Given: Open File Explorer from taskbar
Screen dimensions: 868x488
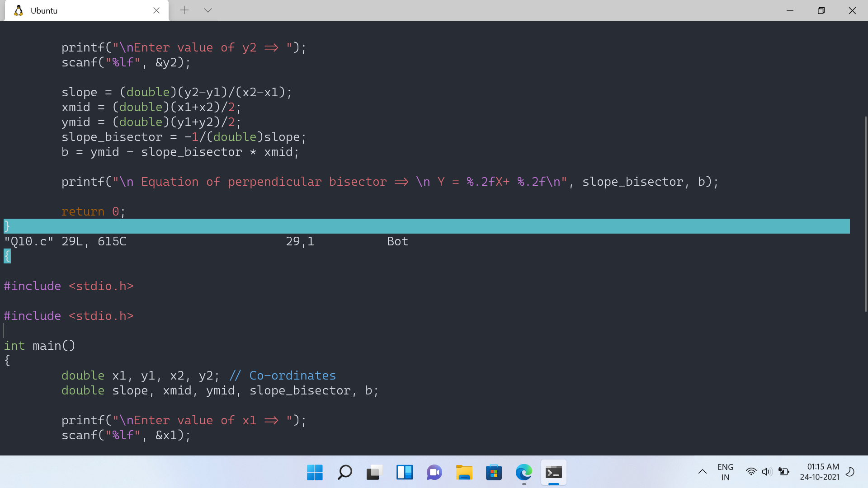Looking at the screenshot, I should click(x=464, y=473).
